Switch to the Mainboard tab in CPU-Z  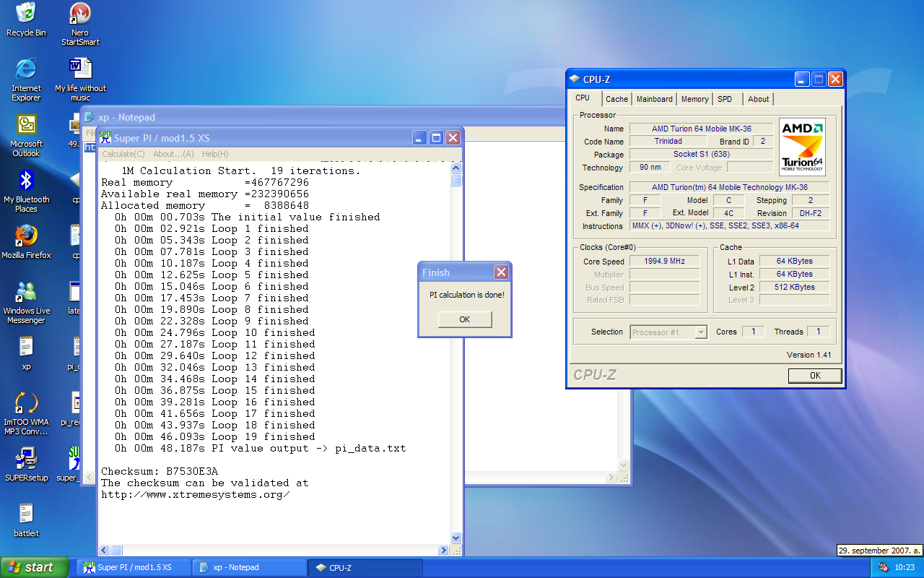click(x=655, y=99)
